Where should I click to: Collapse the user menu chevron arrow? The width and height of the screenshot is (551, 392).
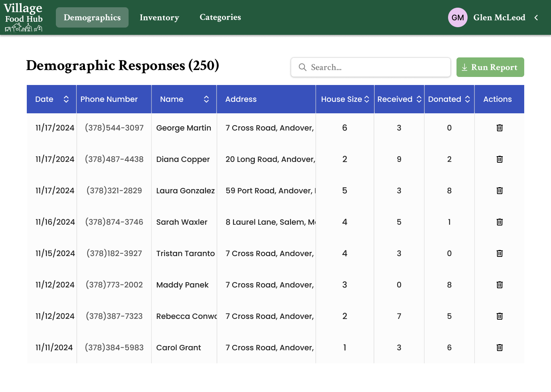536,18
